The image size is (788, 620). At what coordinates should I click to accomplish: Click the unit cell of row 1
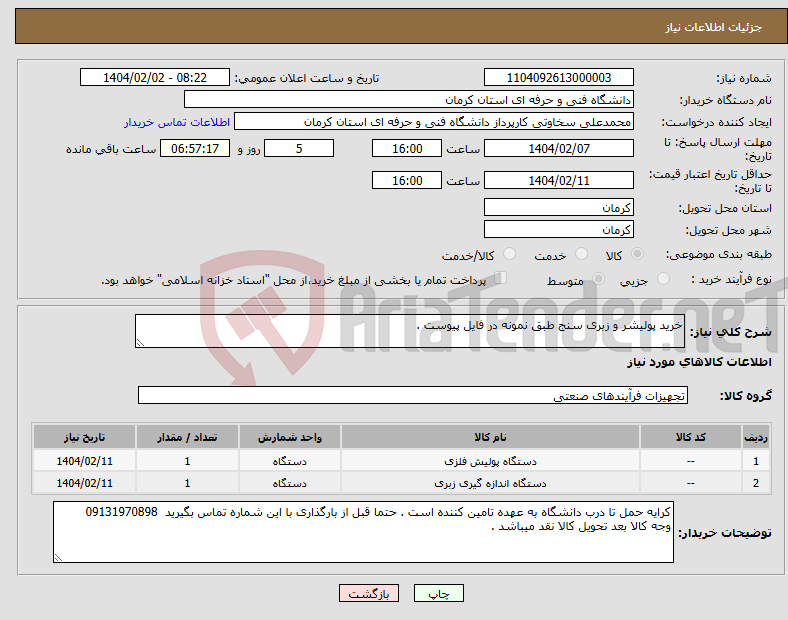tap(289, 461)
